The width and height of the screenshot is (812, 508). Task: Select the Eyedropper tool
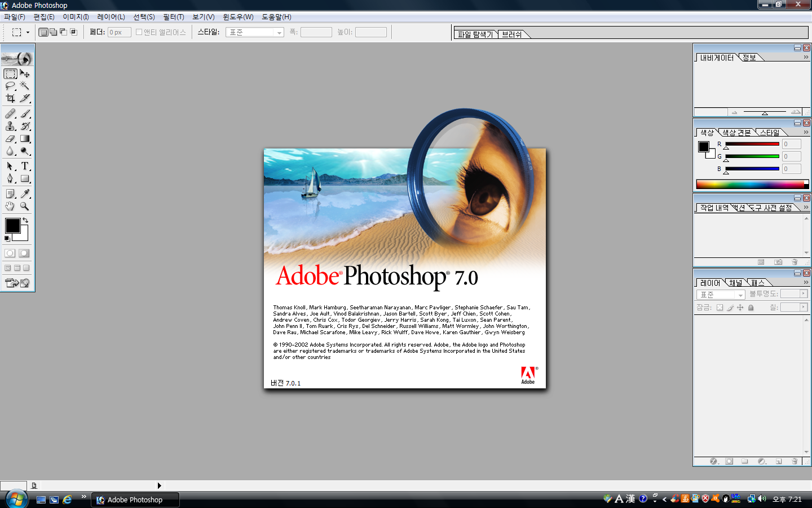pyautogui.click(x=25, y=194)
